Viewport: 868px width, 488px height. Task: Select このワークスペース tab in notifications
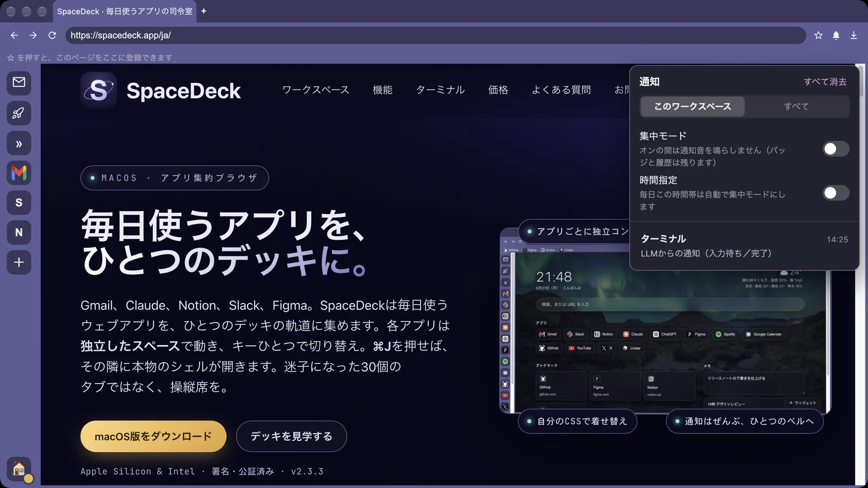(693, 107)
